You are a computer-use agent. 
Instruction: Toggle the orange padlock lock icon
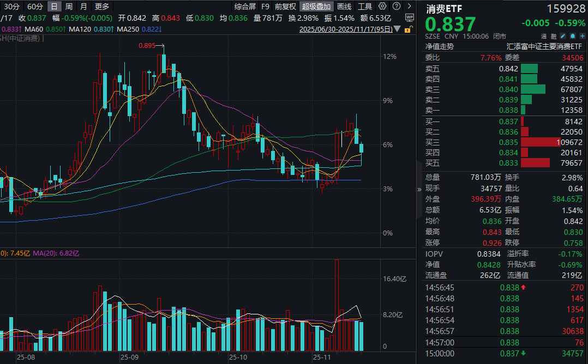408,30
